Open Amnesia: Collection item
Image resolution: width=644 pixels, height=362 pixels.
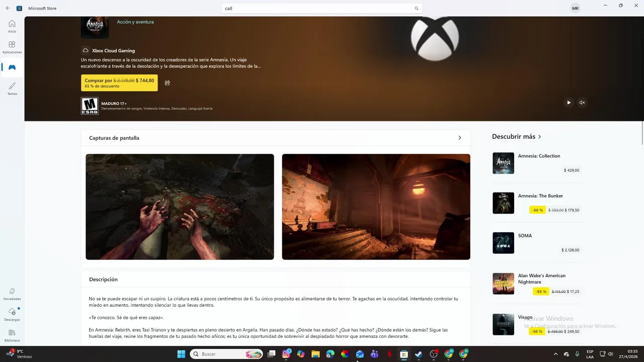tap(537, 163)
